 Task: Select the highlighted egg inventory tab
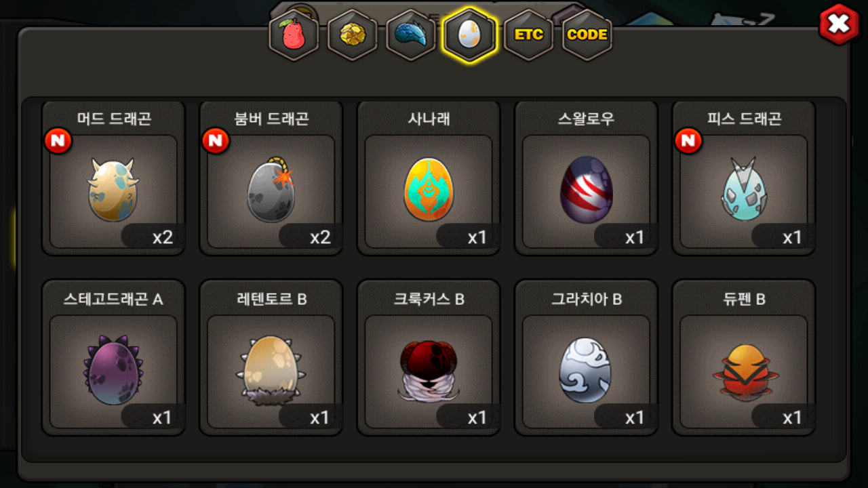click(x=469, y=35)
